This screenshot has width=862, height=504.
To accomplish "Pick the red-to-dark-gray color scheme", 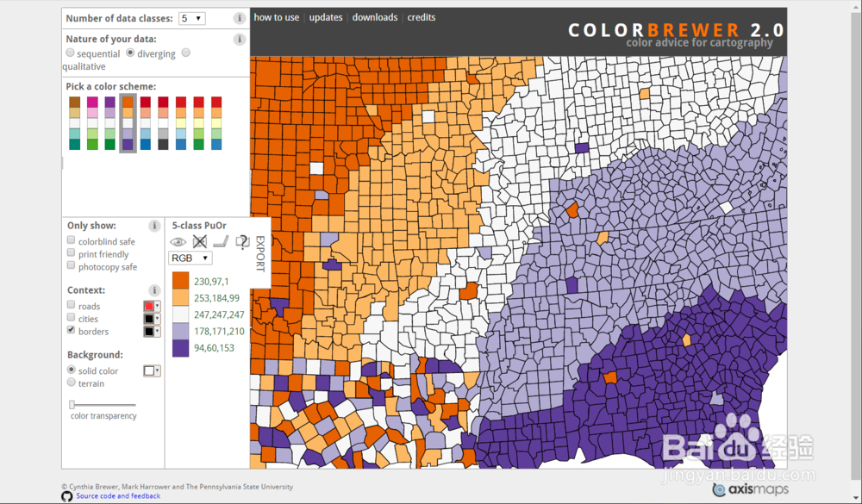I will pos(163,123).
